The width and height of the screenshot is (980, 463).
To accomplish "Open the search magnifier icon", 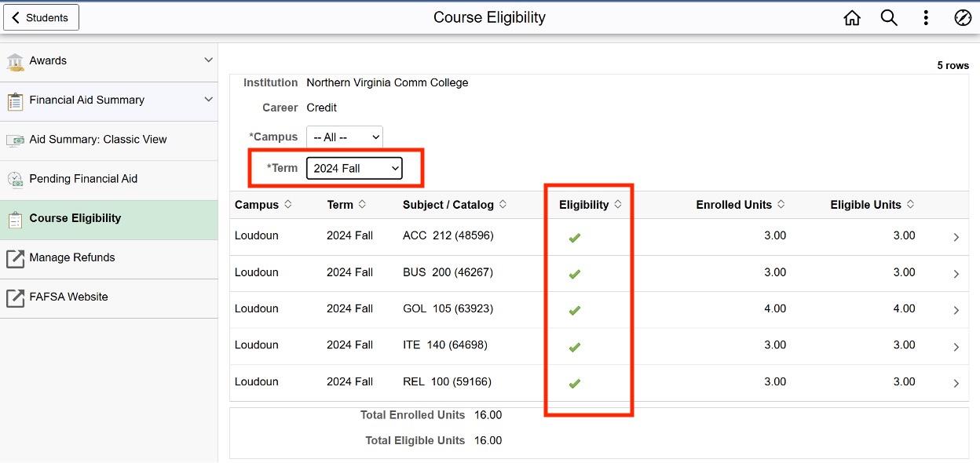I will (889, 18).
